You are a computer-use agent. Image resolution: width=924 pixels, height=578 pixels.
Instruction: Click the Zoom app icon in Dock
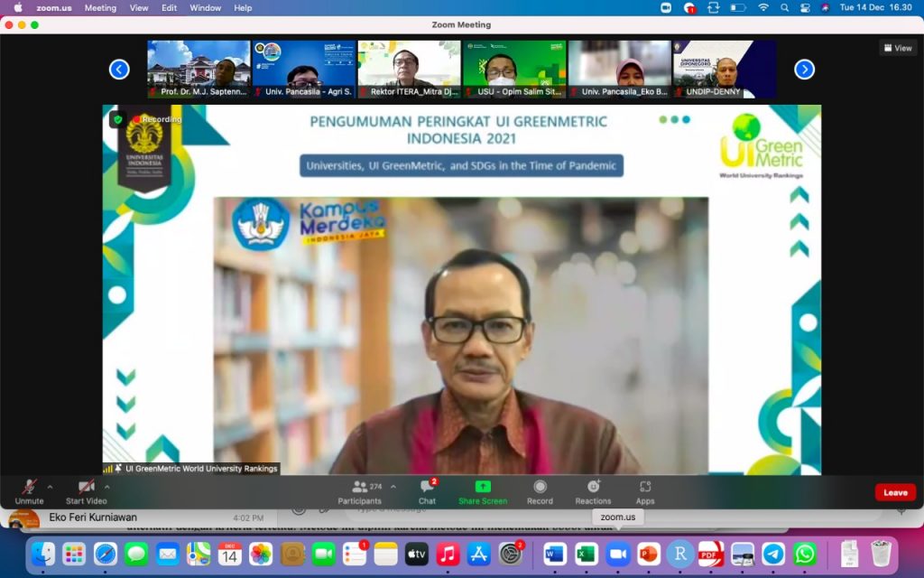[617, 554]
